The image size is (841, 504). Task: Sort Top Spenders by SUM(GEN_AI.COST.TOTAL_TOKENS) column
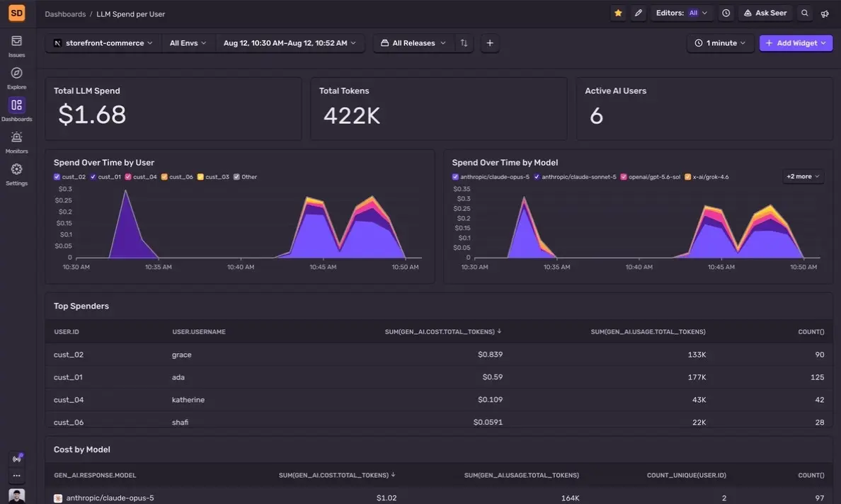443,332
